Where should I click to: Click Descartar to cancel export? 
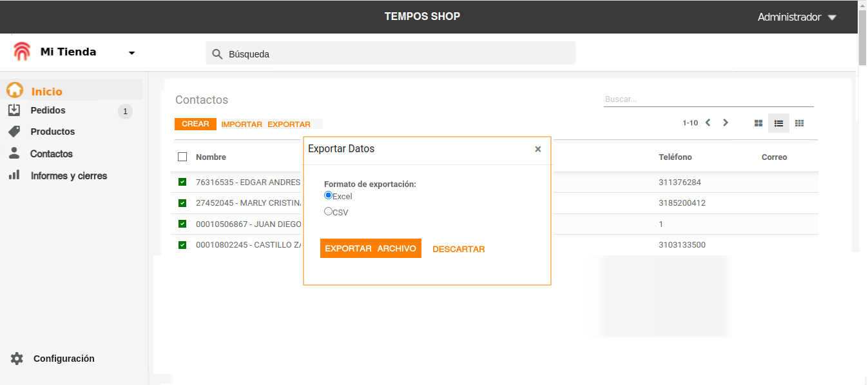458,249
